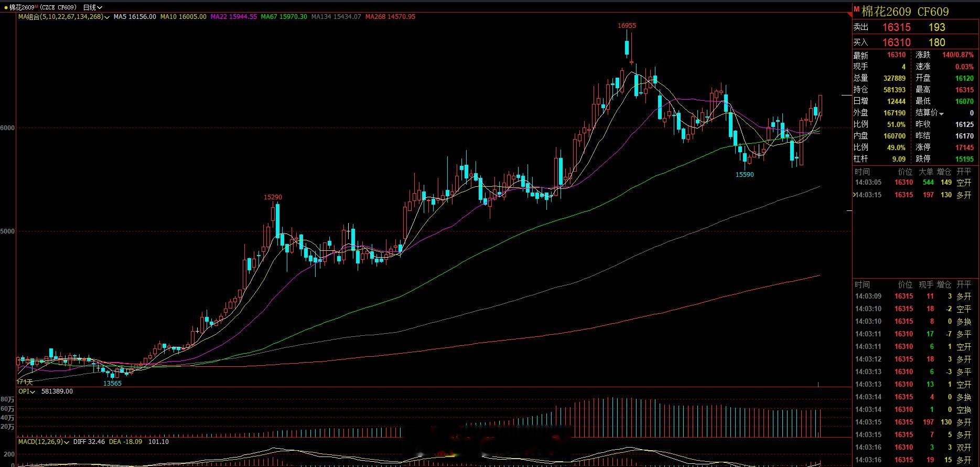
Task: Click the buy volume 180
Action: 936,43
